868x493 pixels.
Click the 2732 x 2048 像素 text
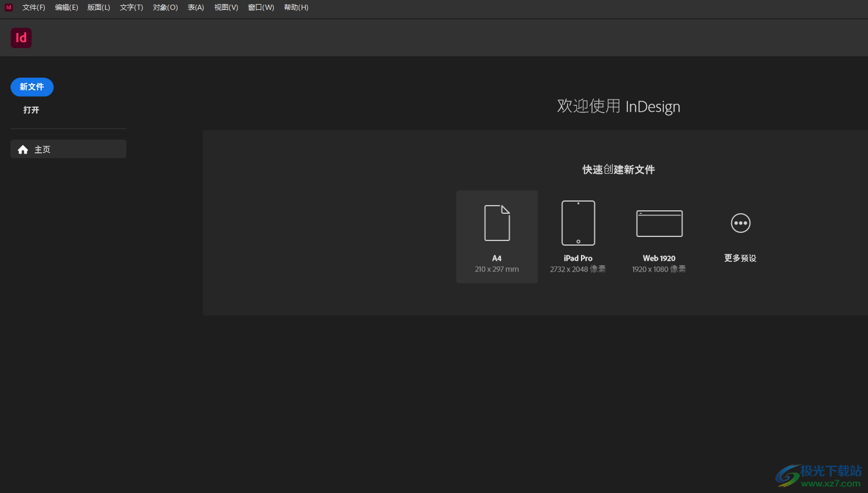[x=578, y=269]
